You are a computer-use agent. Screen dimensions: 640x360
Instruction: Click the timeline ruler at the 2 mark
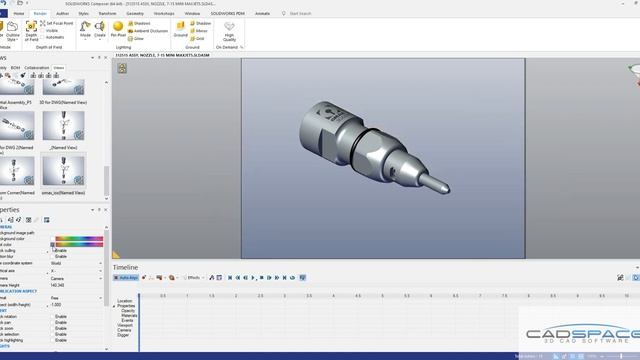[x=236, y=296]
